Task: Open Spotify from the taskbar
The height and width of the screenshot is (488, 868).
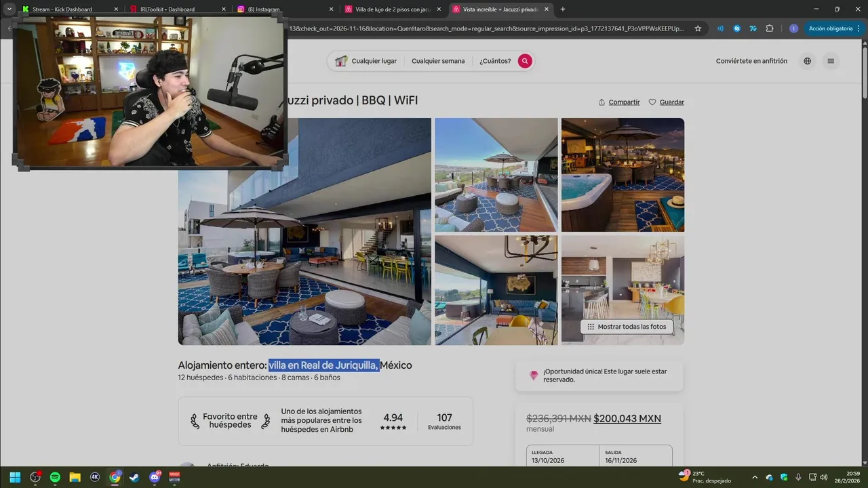Action: pos(55,477)
